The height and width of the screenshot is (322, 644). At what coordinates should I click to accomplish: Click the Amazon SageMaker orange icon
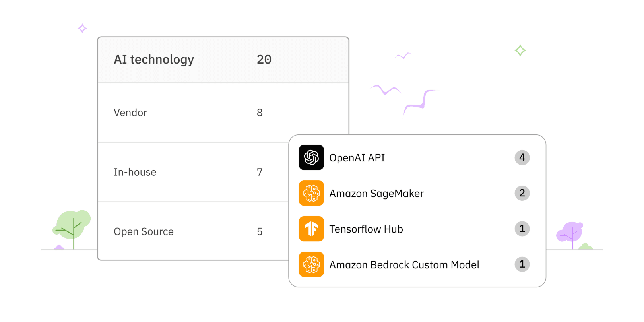pyautogui.click(x=311, y=193)
